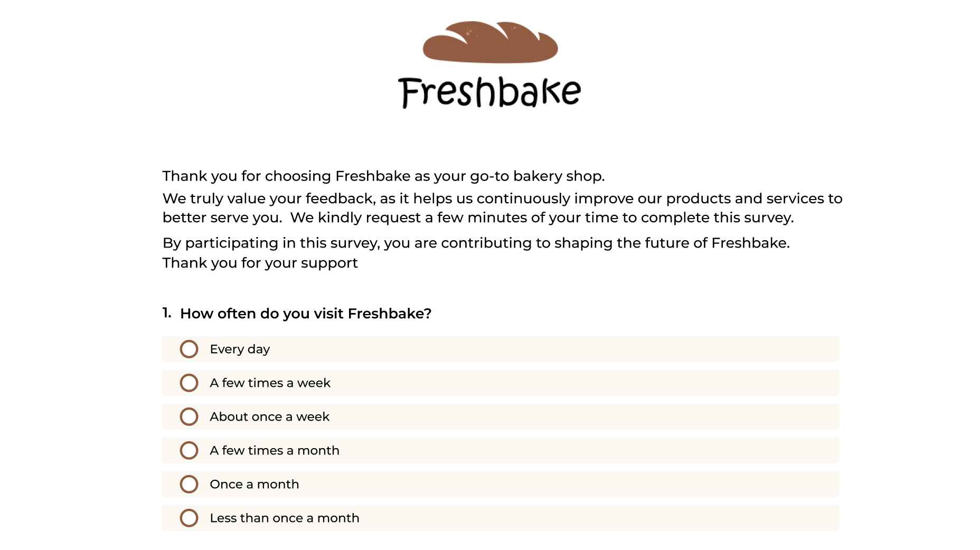Click the bread loaf logo icon
Screen dimensions: 980x550
pos(490,43)
